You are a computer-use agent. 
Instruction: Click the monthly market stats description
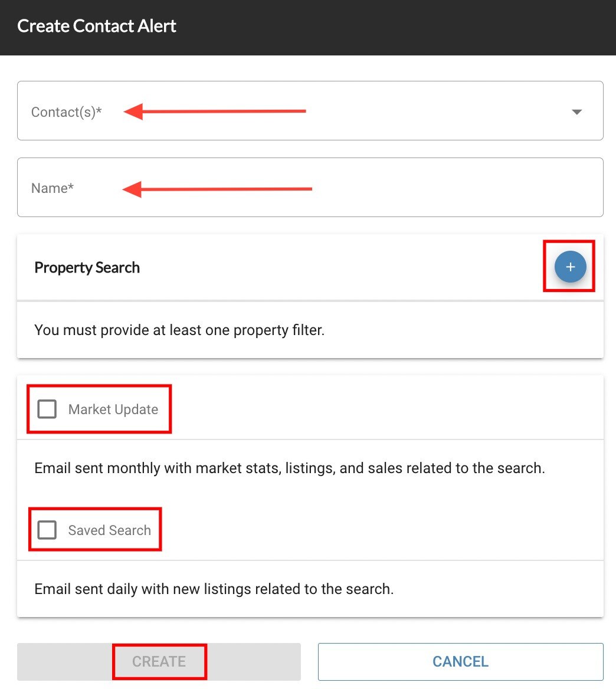[x=290, y=468]
